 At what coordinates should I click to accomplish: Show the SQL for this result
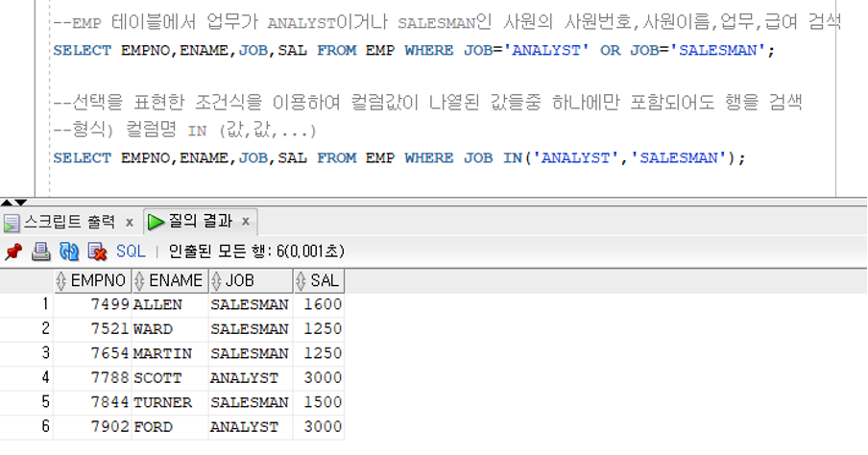(131, 251)
